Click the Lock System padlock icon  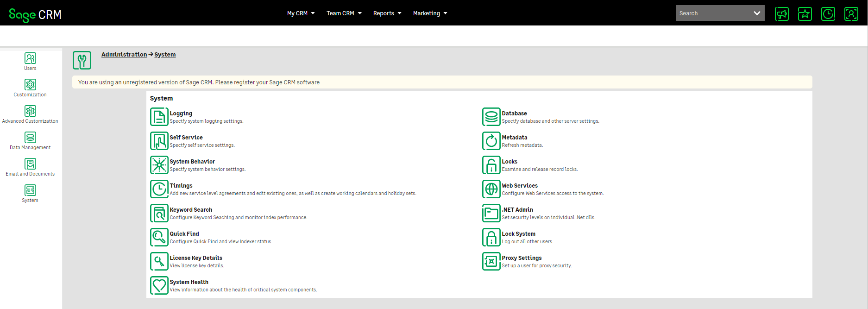click(x=491, y=237)
